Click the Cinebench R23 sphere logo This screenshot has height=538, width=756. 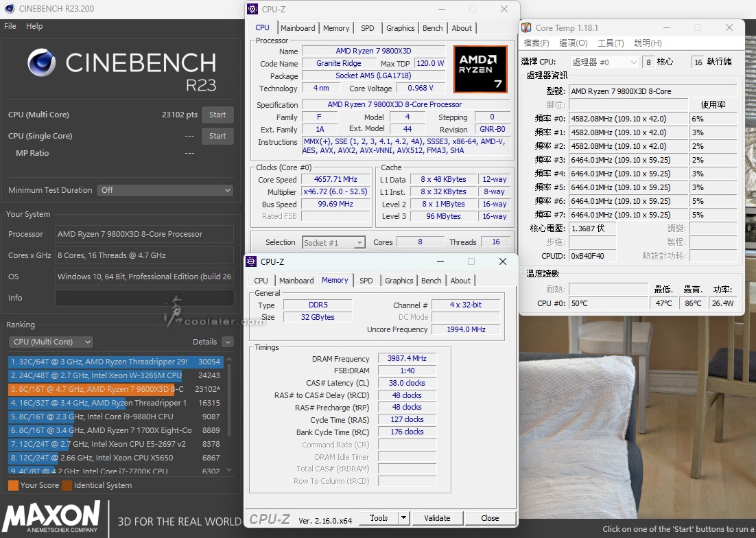point(41,62)
